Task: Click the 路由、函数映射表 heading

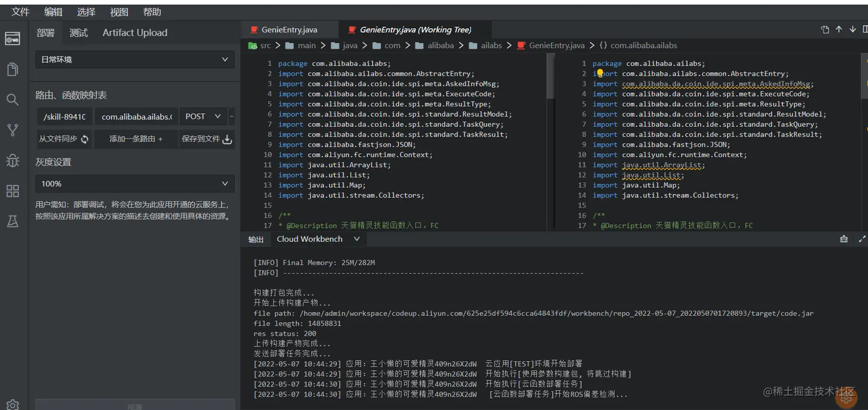Action: [71, 95]
